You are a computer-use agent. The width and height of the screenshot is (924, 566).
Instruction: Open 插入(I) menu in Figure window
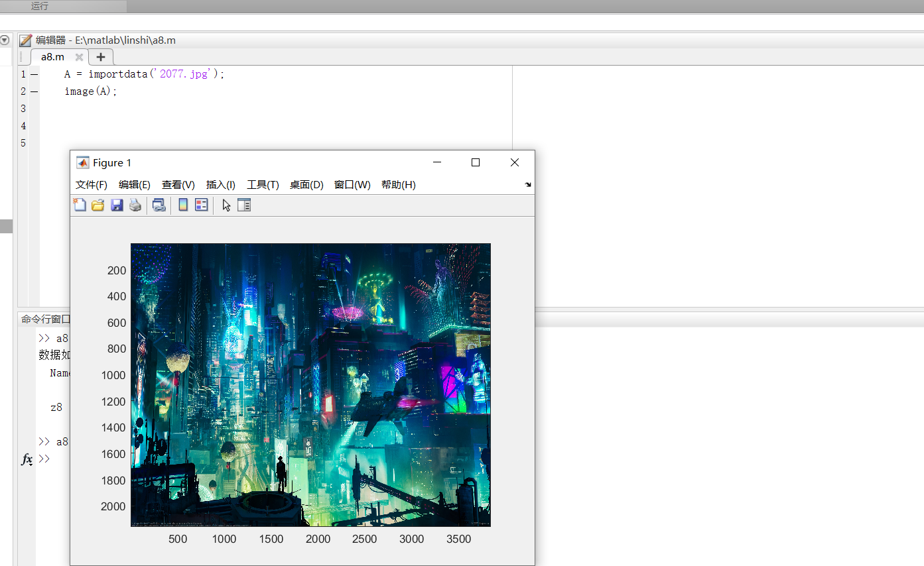coord(221,185)
